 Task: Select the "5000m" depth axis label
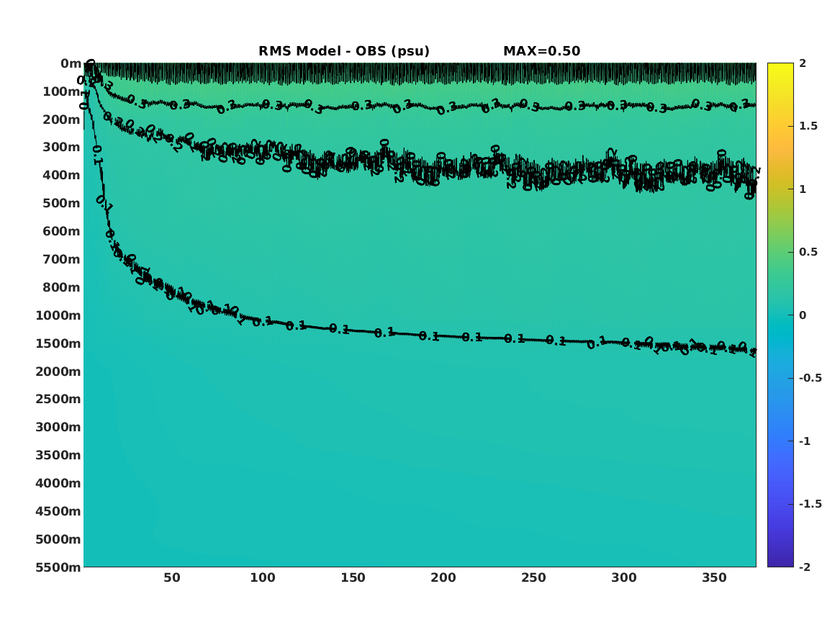(58, 539)
